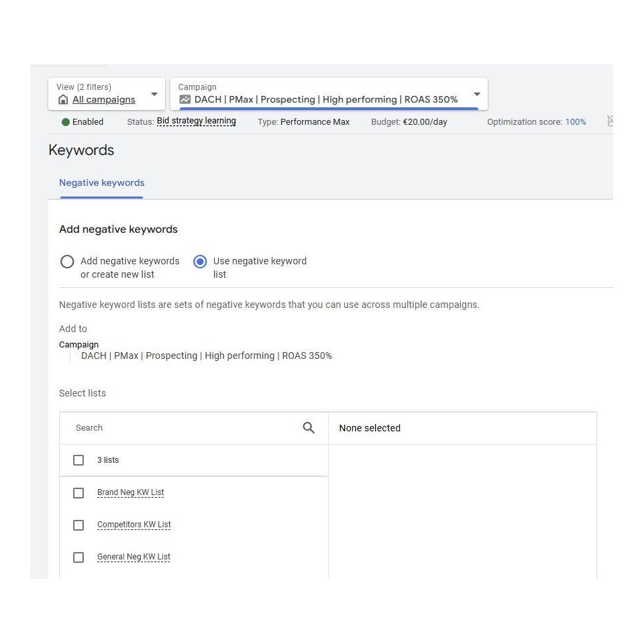Click the 100% optimization score value

pos(576,122)
